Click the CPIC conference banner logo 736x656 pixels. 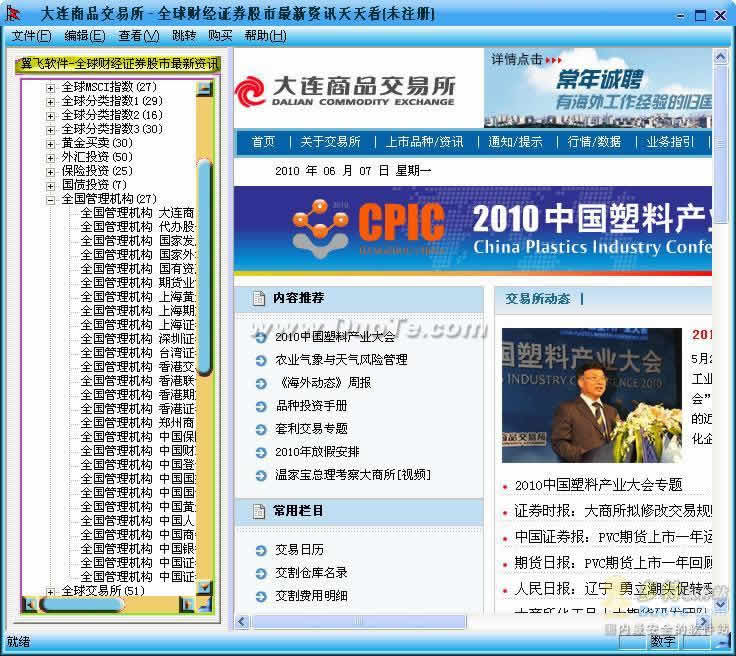[368, 227]
